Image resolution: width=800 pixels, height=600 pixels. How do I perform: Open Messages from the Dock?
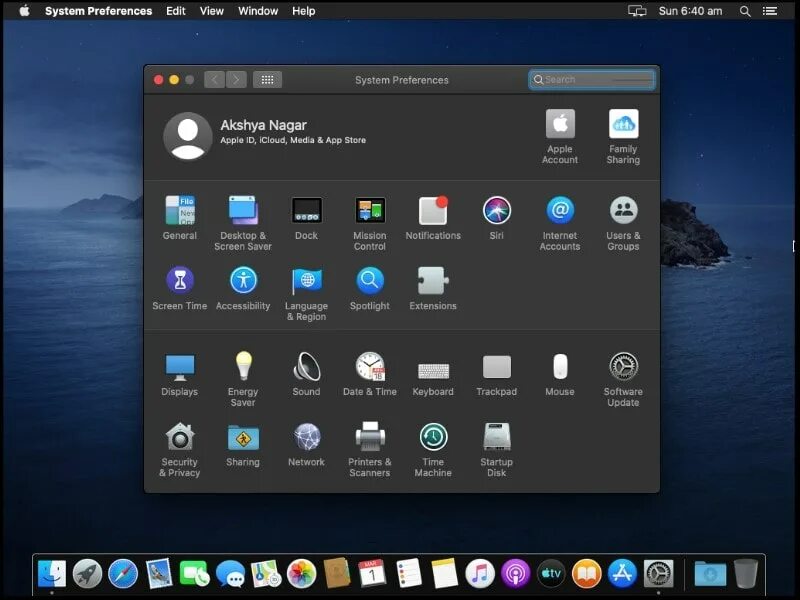point(230,573)
